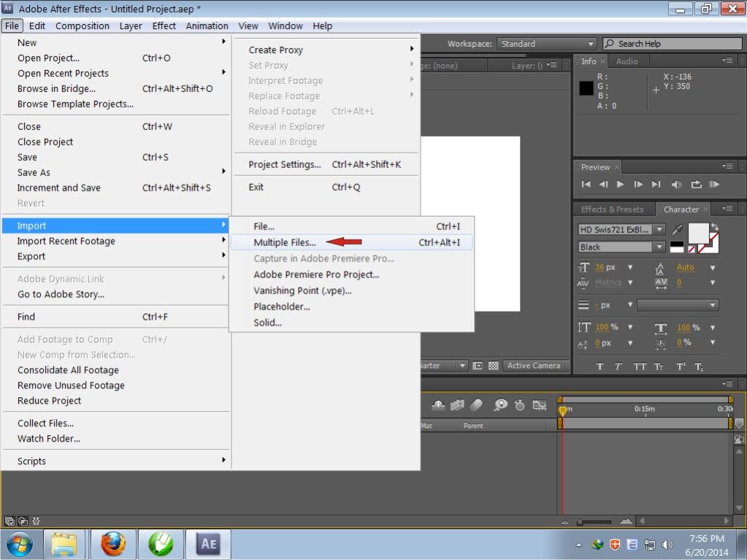Click the Search Help field
This screenshot has width=747, height=560.
click(673, 44)
